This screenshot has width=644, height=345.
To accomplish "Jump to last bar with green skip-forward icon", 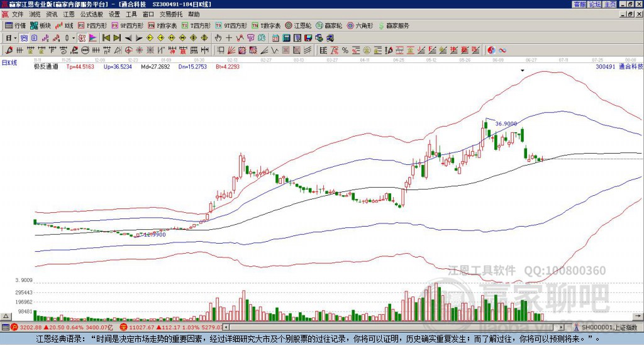I will [117, 38].
